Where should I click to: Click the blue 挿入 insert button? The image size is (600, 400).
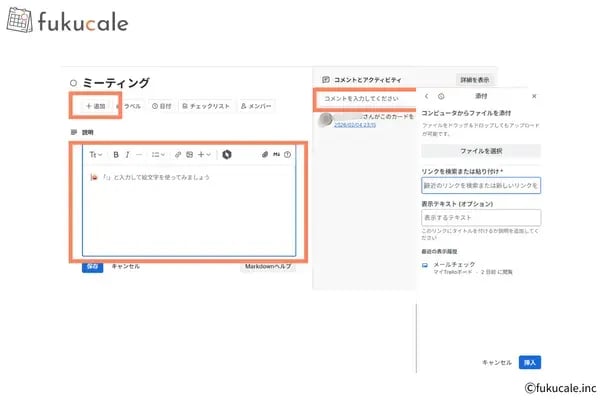530,362
